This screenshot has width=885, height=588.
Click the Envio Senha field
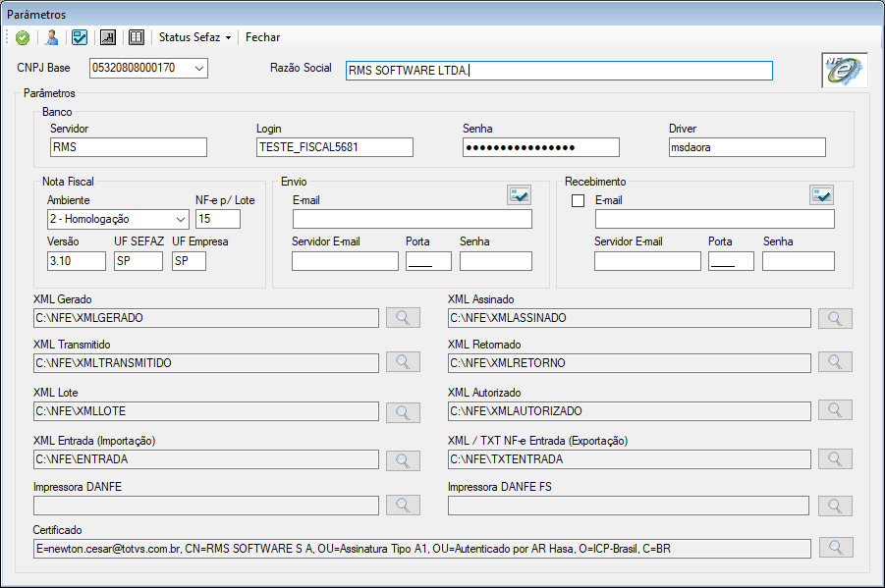pyautogui.click(x=496, y=261)
